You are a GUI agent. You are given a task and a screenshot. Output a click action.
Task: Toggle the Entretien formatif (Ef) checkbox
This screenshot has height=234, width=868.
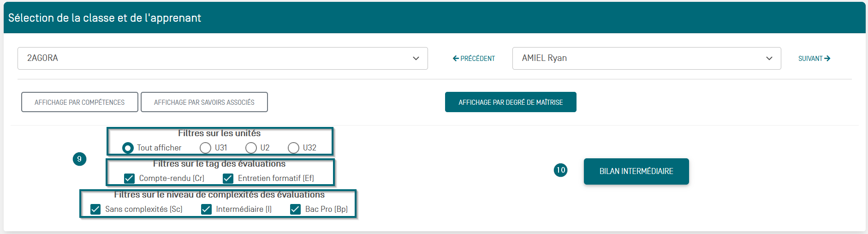click(228, 178)
